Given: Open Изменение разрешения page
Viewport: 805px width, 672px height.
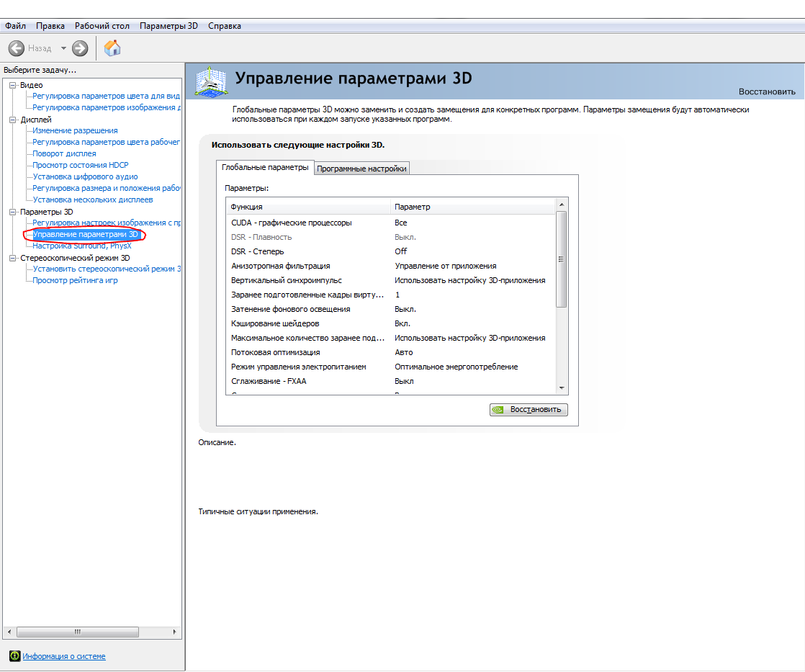Looking at the screenshot, I should point(75,130).
